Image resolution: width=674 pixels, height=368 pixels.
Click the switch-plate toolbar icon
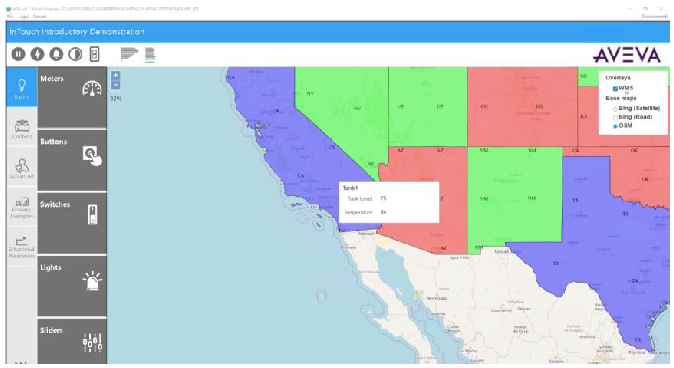click(x=95, y=54)
